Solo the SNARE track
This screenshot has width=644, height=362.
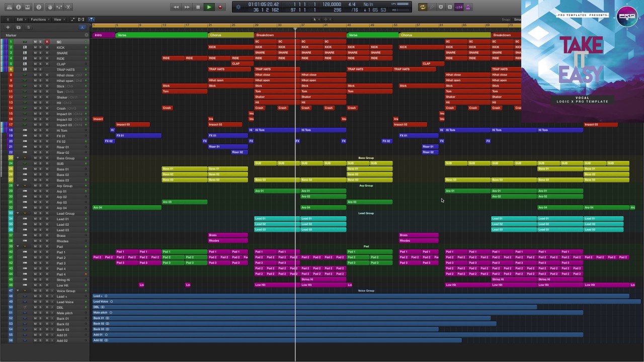41,53
